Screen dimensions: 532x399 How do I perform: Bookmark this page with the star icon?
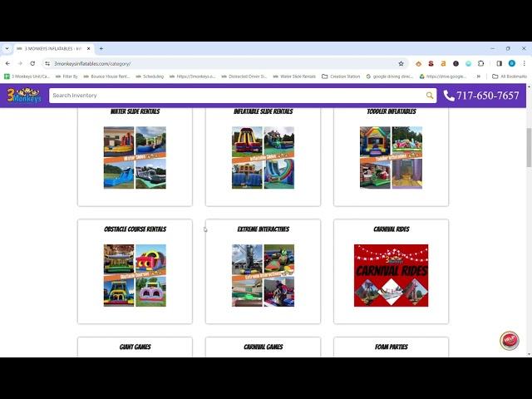click(x=401, y=63)
